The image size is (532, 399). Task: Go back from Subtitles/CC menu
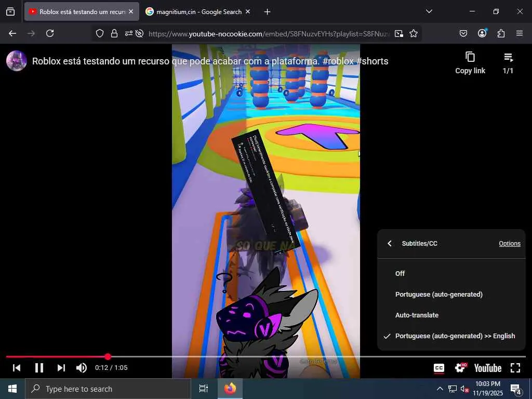point(390,243)
